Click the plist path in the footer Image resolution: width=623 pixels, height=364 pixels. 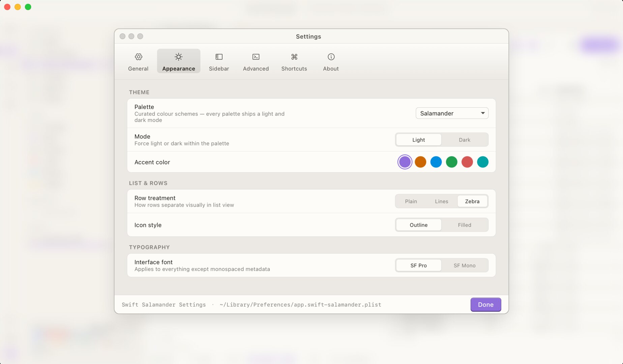300,304
